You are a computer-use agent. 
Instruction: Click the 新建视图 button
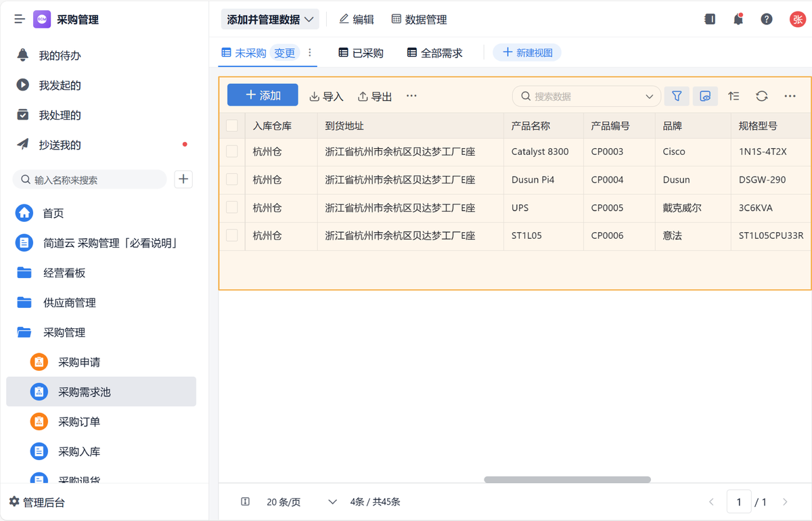coord(527,53)
